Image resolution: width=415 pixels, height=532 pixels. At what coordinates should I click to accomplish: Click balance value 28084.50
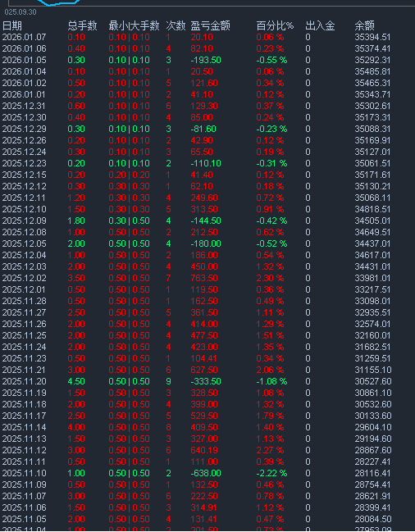coord(372,520)
